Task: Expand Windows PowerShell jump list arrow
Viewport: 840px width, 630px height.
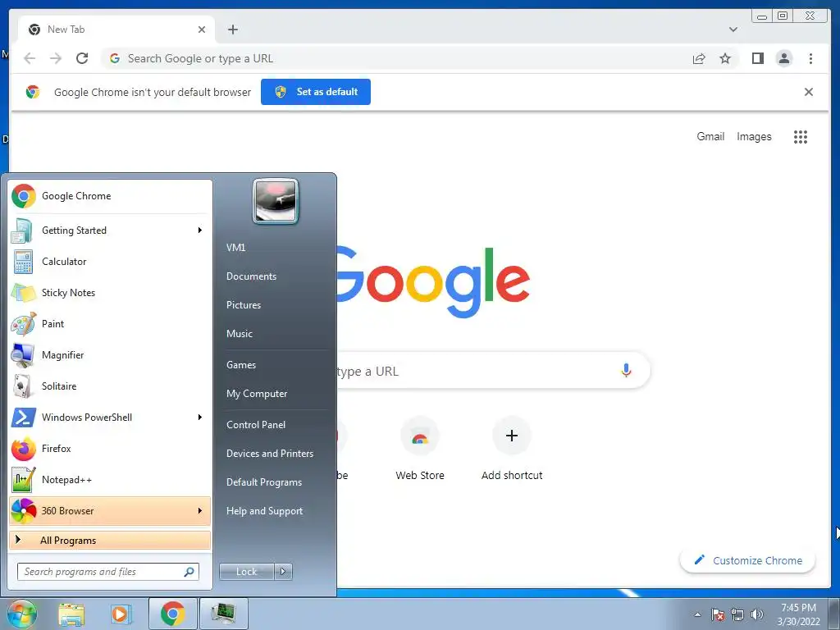Action: (200, 418)
